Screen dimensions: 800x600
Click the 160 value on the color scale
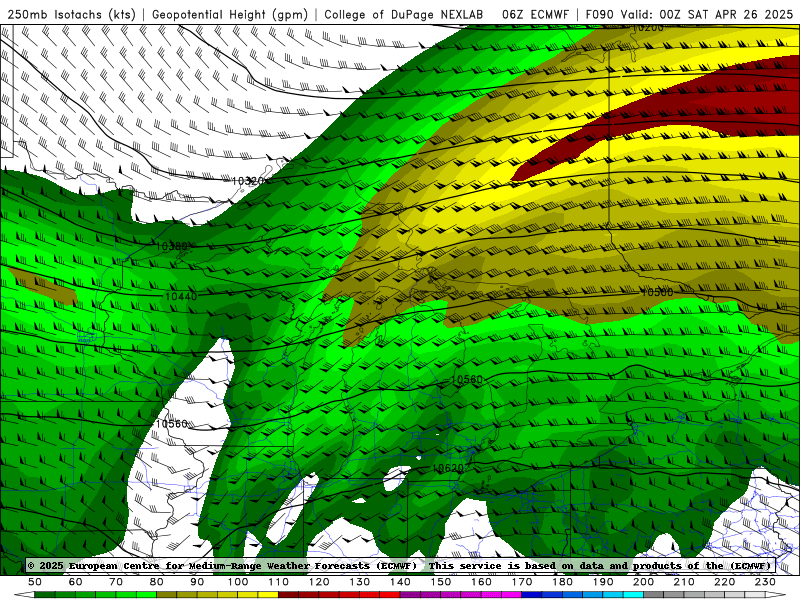click(481, 582)
